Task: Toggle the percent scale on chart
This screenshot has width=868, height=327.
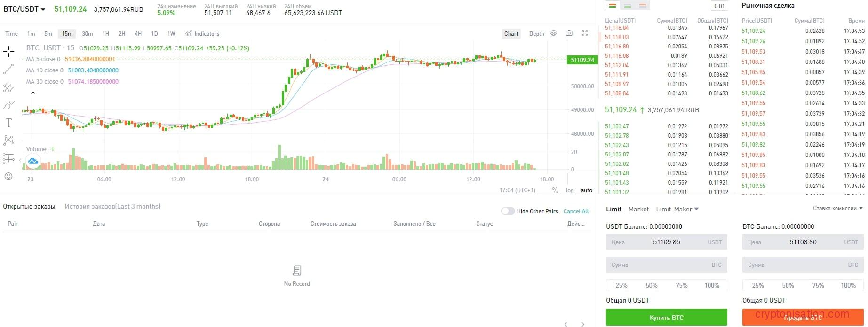Action: click(x=555, y=190)
